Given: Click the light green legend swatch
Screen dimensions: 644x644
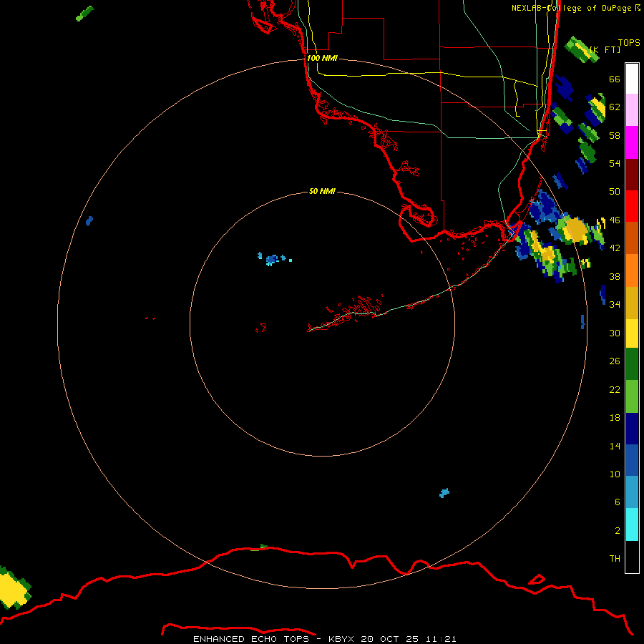Looking at the screenshot, I should click(632, 396).
